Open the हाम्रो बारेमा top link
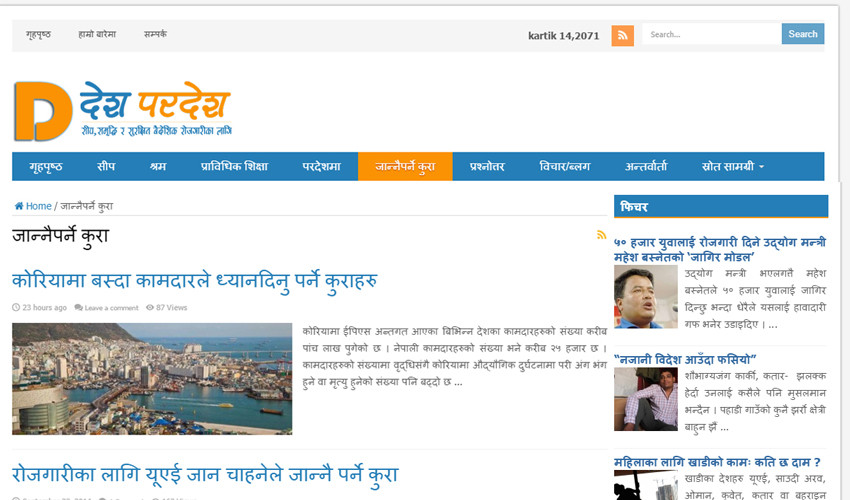The image size is (850, 500). (97, 34)
